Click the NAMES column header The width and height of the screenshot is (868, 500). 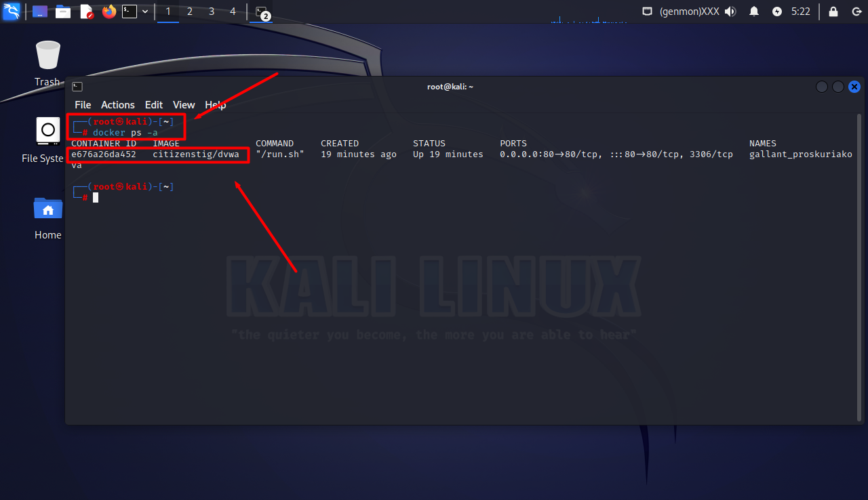pyautogui.click(x=763, y=144)
